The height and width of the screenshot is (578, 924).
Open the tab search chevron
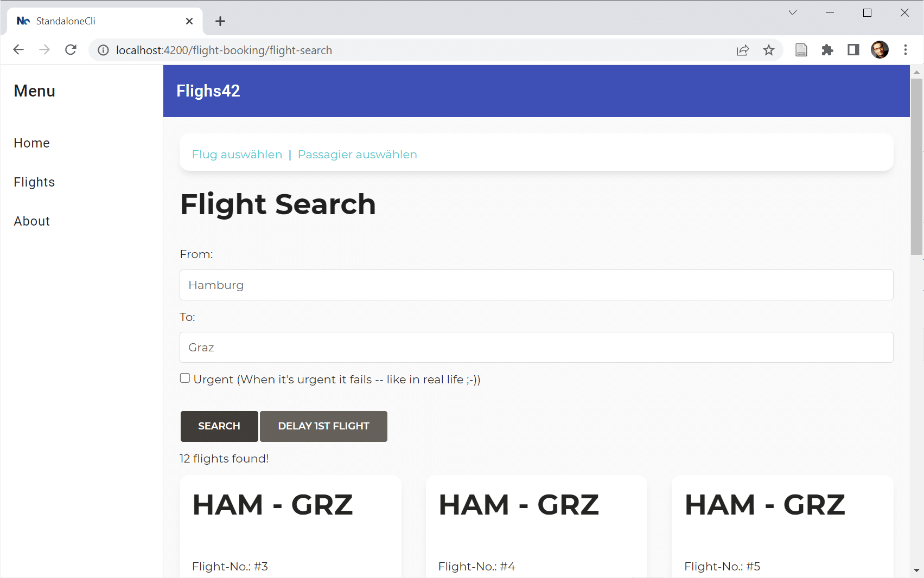793,13
